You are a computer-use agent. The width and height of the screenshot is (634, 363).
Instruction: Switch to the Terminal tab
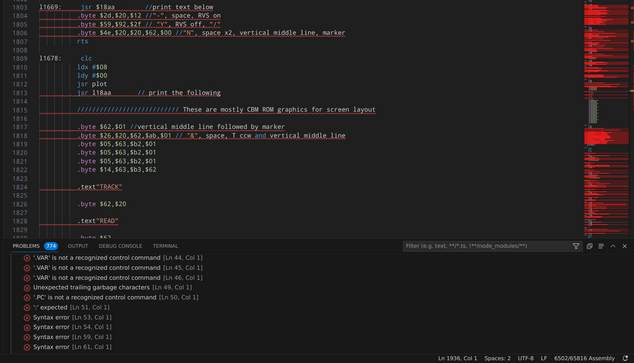pos(165,246)
